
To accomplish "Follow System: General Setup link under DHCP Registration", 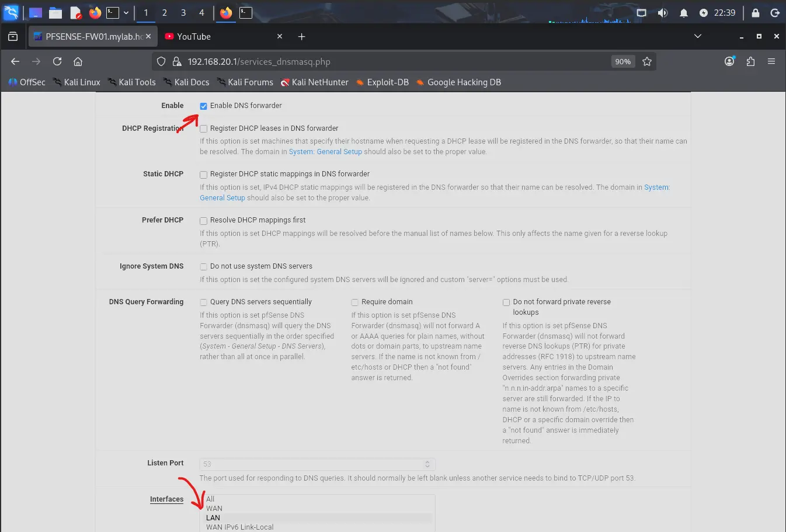I will coord(325,152).
